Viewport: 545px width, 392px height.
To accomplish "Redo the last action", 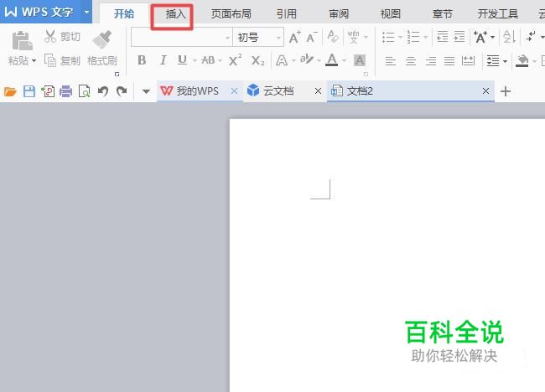I will (122, 91).
